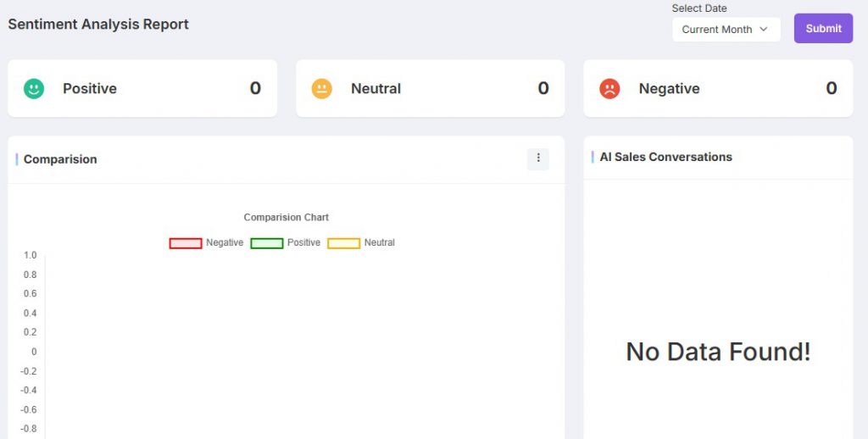Image resolution: width=868 pixels, height=439 pixels.
Task: Click the 1.0 label on chart y-axis
Action: point(30,255)
